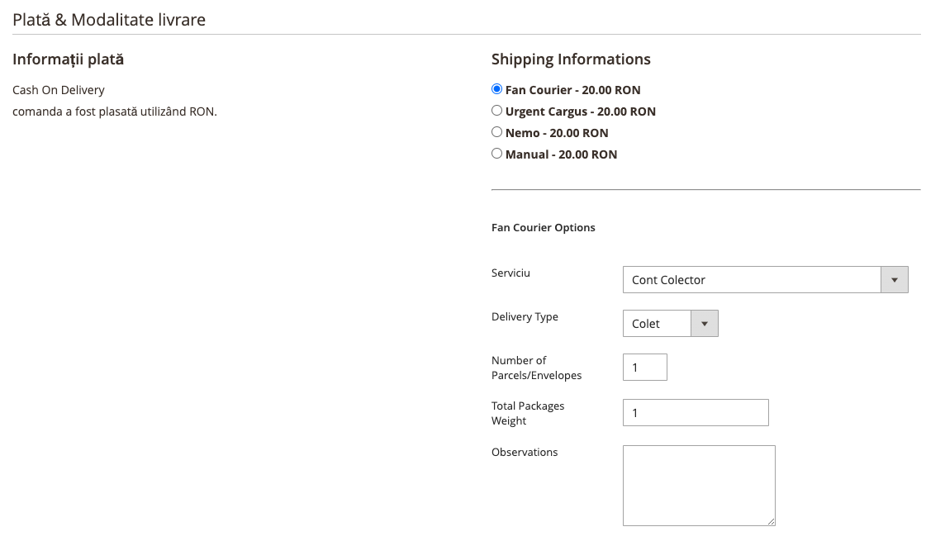
Task: Click 'Plată & Modalitate livrare' section title
Action: click(109, 20)
